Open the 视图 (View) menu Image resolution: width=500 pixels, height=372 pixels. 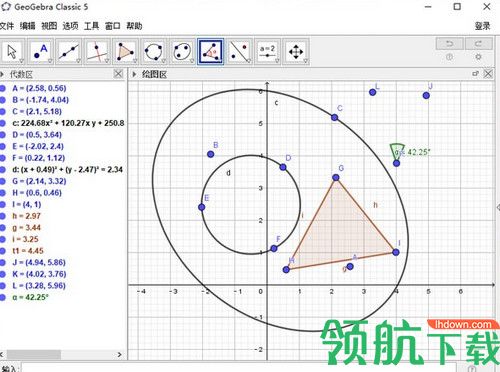pyautogui.click(x=49, y=26)
